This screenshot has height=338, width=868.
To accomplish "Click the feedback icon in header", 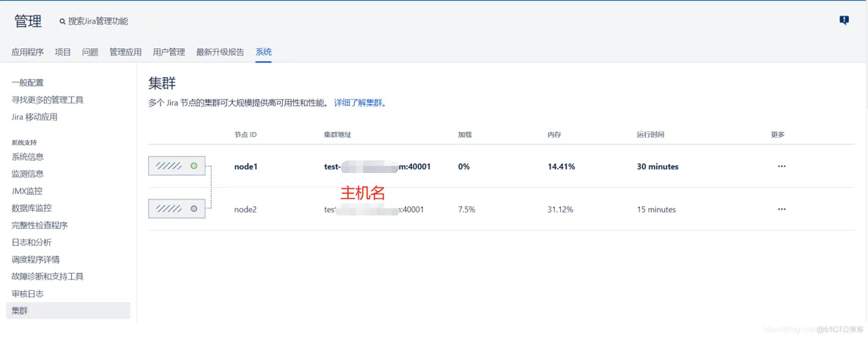I will click(x=844, y=21).
